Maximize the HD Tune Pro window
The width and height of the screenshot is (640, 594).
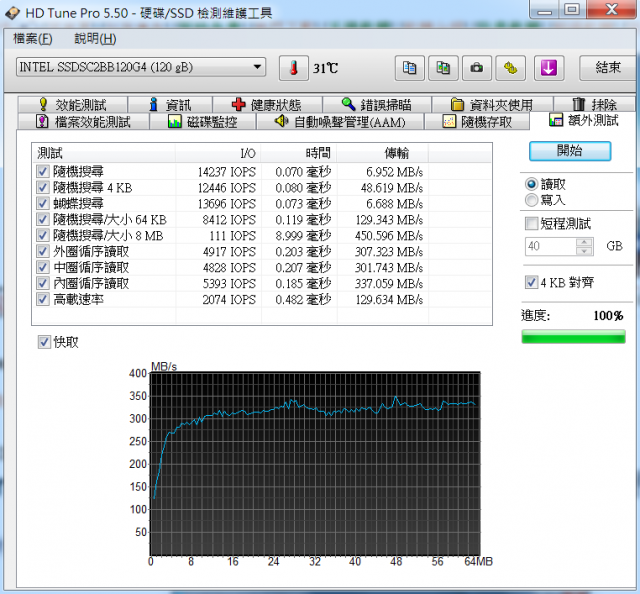click(x=573, y=9)
